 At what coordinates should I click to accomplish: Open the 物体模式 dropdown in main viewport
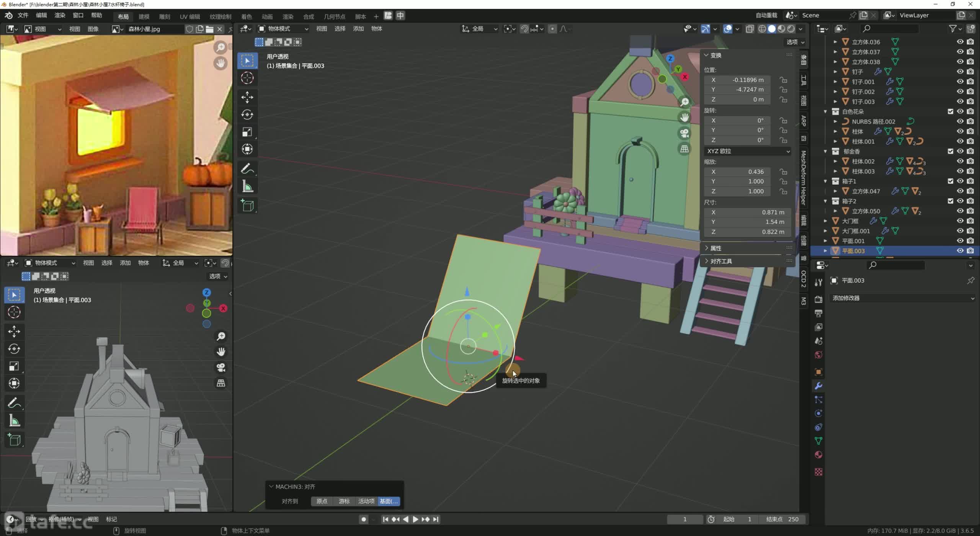pyautogui.click(x=283, y=29)
